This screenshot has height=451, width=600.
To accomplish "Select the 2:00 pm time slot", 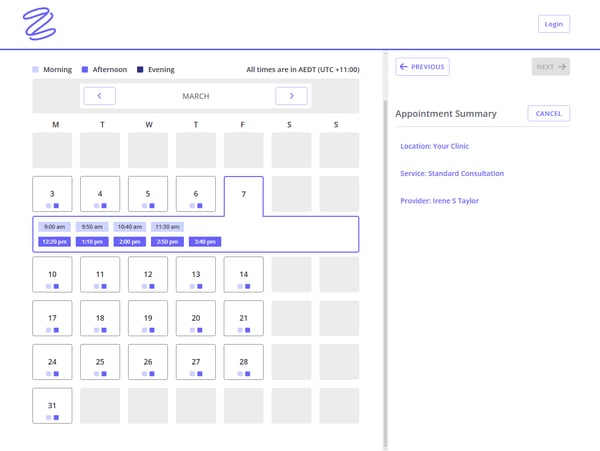I will pyautogui.click(x=129, y=242).
